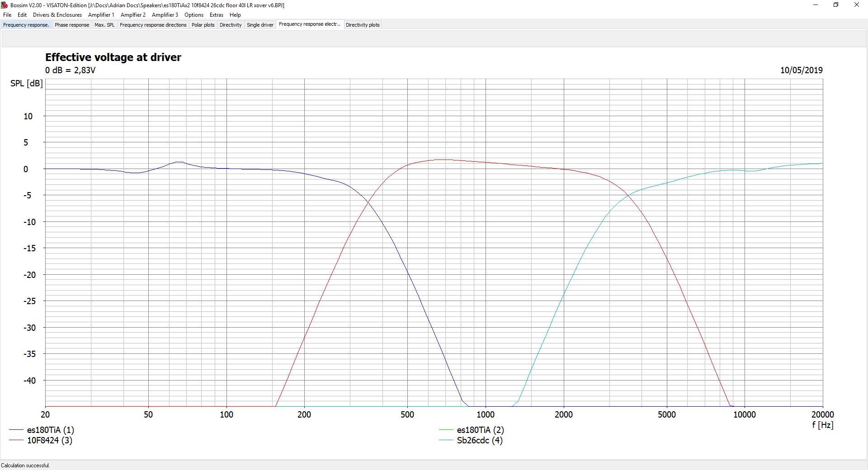The image size is (868, 470).
Task: Click cyan line swatch for Sb26cdc (4)
Action: (446, 440)
